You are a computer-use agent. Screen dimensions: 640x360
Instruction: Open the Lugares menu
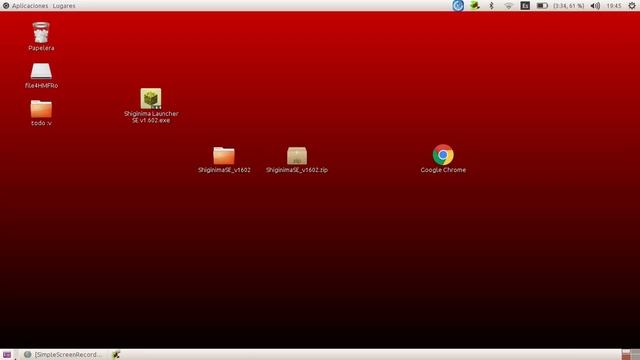point(64,6)
